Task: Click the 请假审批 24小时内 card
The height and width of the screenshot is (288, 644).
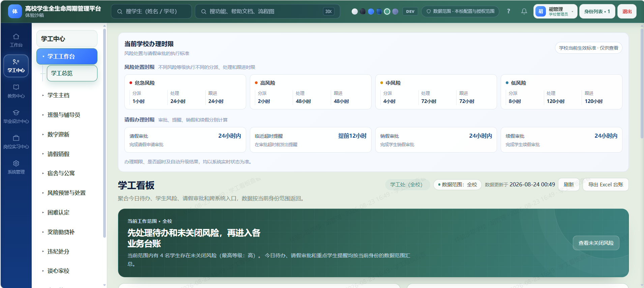Action: point(185,140)
